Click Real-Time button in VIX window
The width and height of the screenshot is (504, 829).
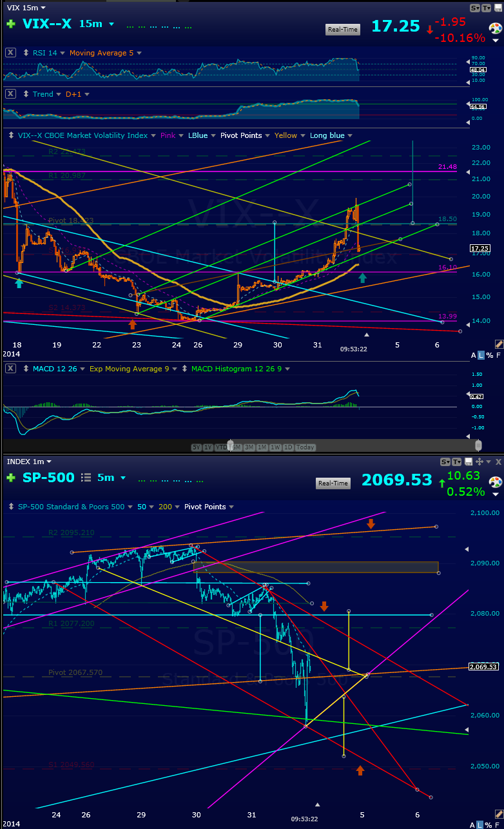[x=343, y=29]
